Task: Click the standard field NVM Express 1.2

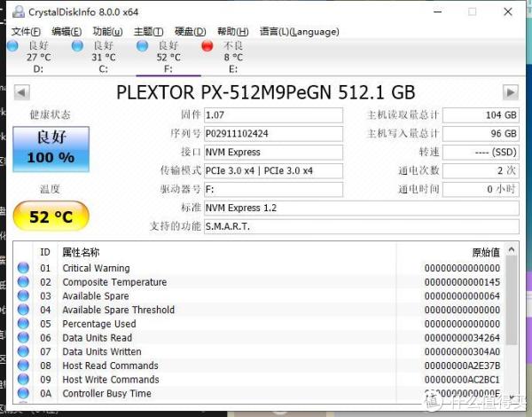Action: [362, 208]
